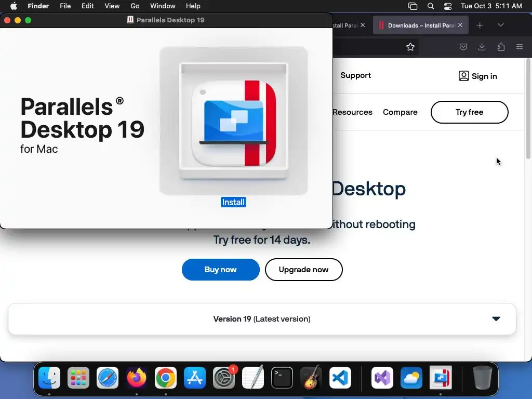This screenshot has height=399, width=532.
Task: Open the list all tabs chevron in Firefox
Action: 500,25
